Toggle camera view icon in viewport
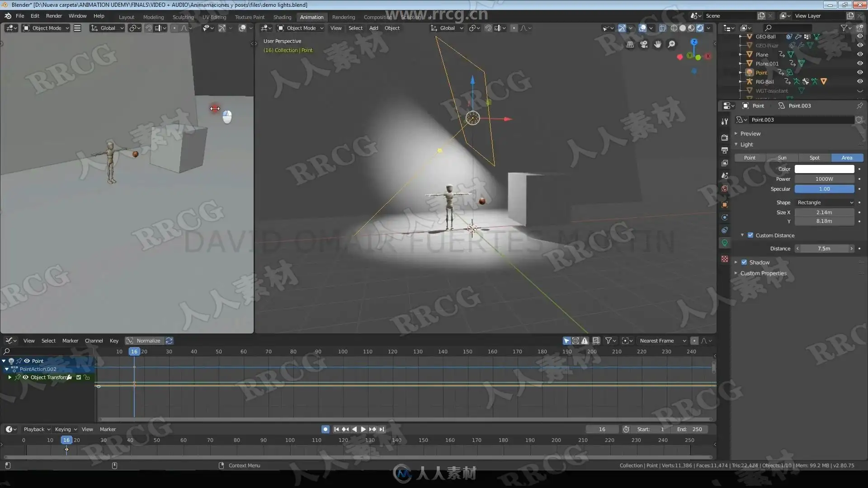The width and height of the screenshot is (868, 488). (x=644, y=44)
